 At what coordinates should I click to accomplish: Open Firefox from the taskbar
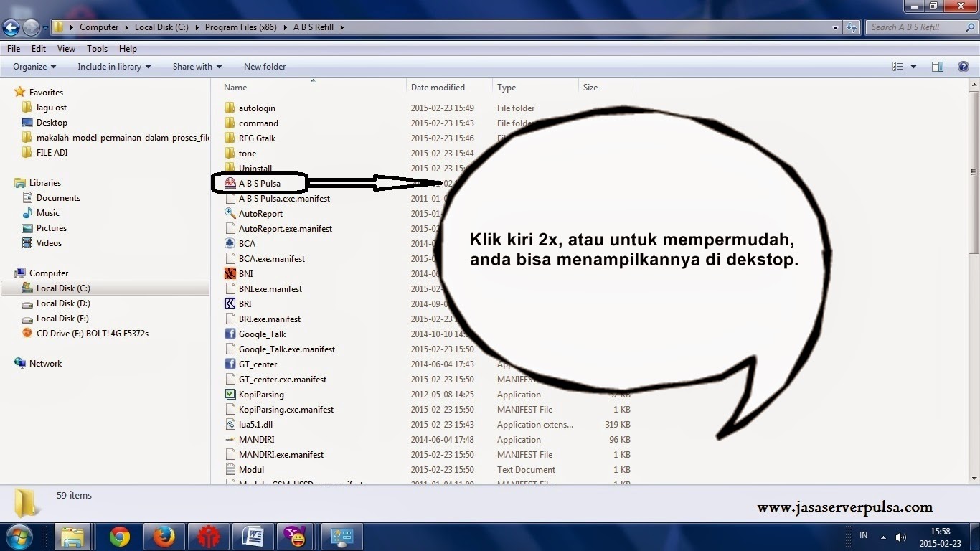click(164, 537)
